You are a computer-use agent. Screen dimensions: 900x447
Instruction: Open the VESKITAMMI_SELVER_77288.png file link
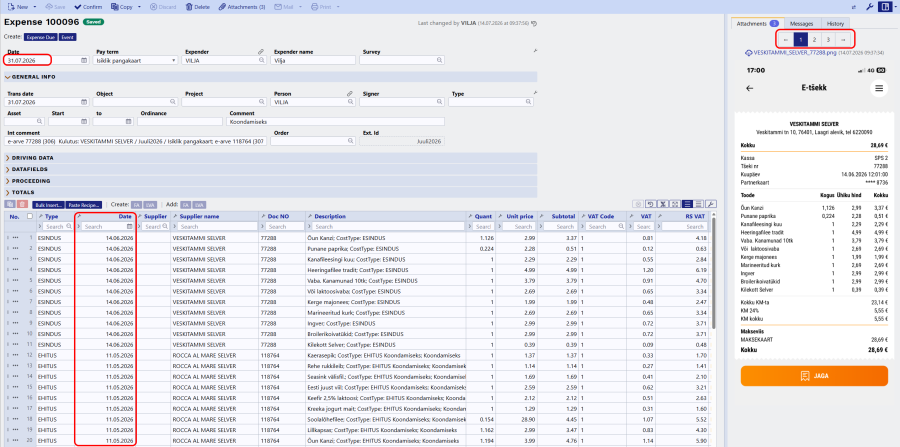pyautogui.click(x=795, y=52)
